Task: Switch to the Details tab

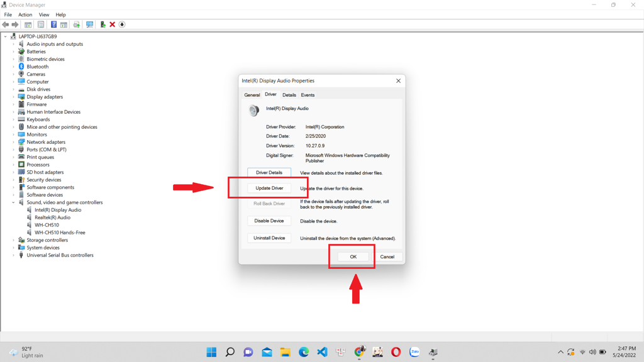Action: 289,95
